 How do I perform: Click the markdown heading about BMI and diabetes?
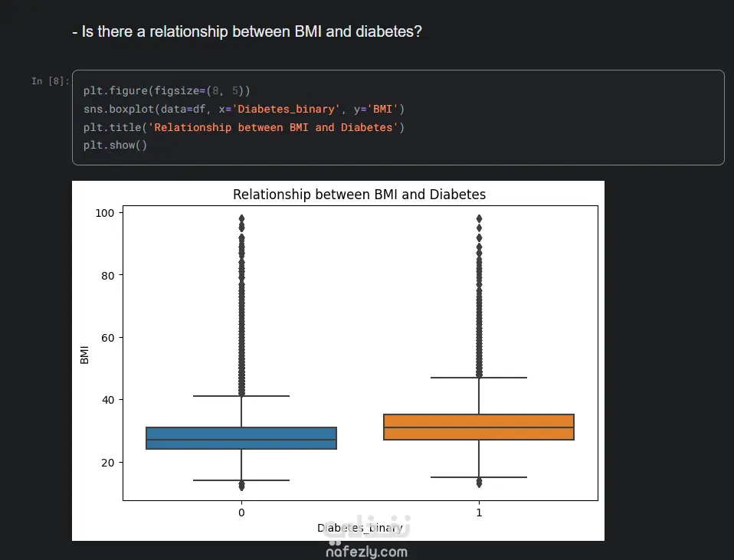pyautogui.click(x=247, y=31)
